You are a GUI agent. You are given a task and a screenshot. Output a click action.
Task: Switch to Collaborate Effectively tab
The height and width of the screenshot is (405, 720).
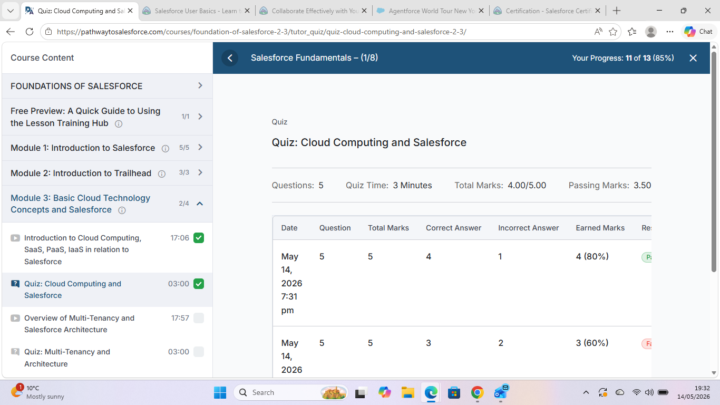(314, 11)
